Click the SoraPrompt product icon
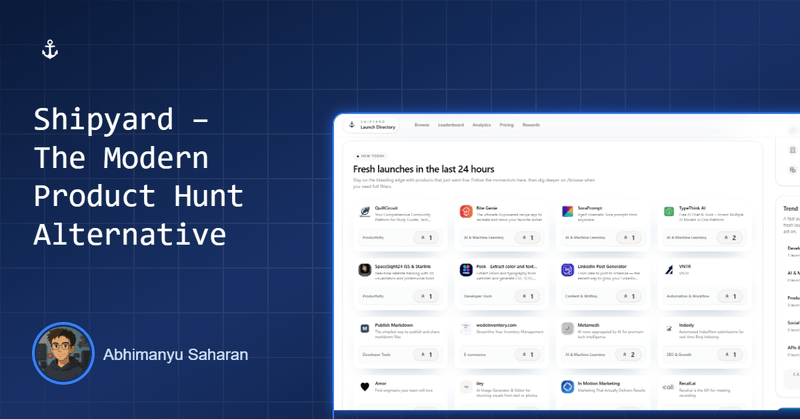The width and height of the screenshot is (800, 419). (x=567, y=211)
